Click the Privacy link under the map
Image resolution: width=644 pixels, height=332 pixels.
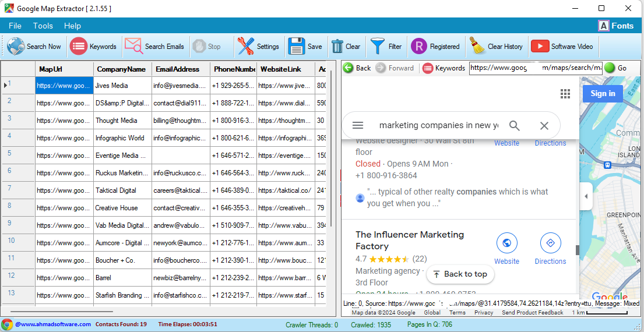[484, 313]
